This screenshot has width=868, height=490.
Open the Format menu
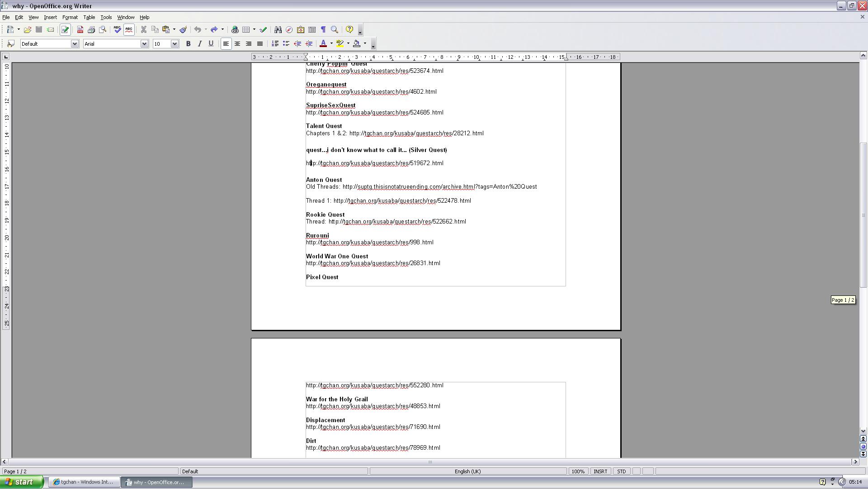point(70,17)
